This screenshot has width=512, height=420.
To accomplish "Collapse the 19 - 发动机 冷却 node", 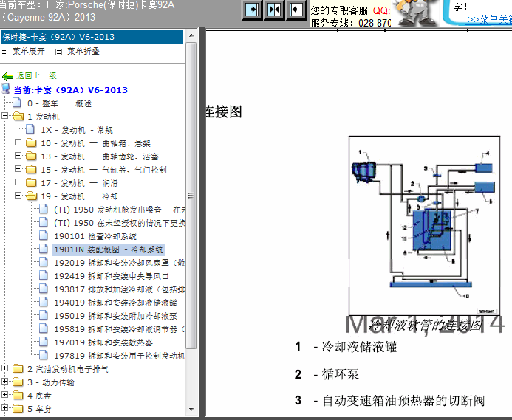I will tap(18, 196).
